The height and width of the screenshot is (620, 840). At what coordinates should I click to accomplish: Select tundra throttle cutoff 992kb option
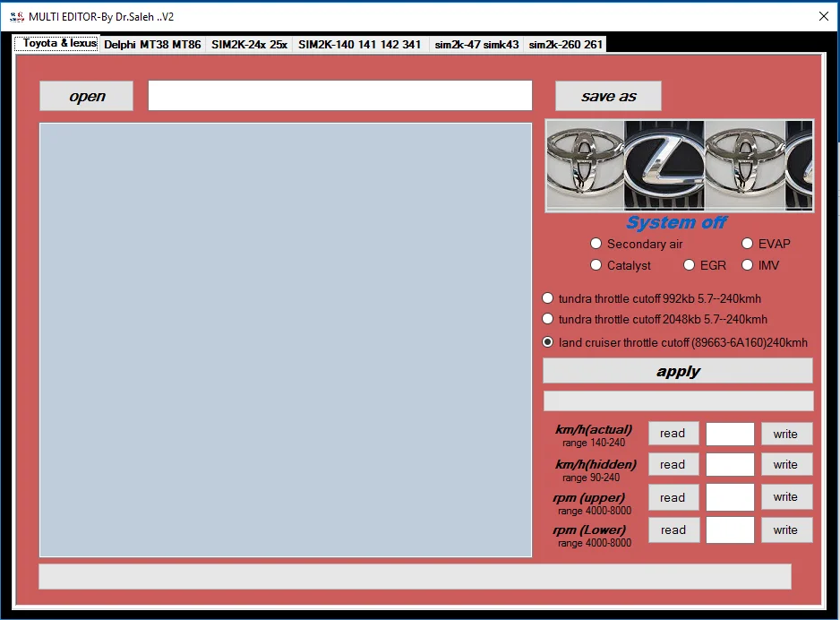(547, 297)
